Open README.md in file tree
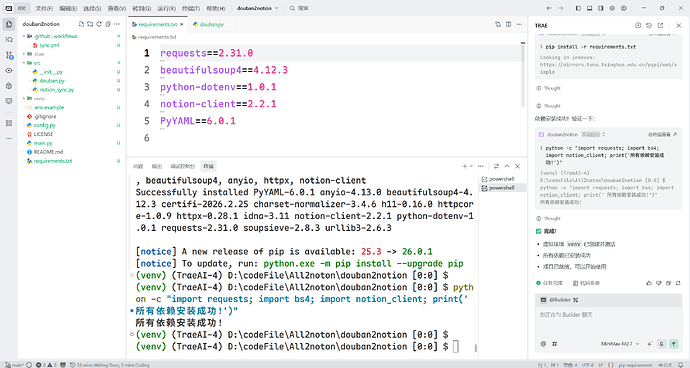 pyautogui.click(x=48, y=152)
